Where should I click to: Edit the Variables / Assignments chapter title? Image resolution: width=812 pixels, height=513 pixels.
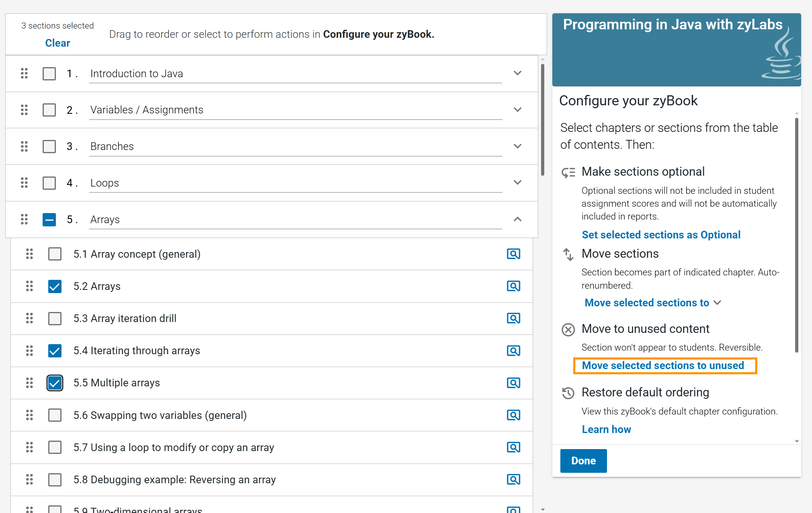tap(295, 110)
